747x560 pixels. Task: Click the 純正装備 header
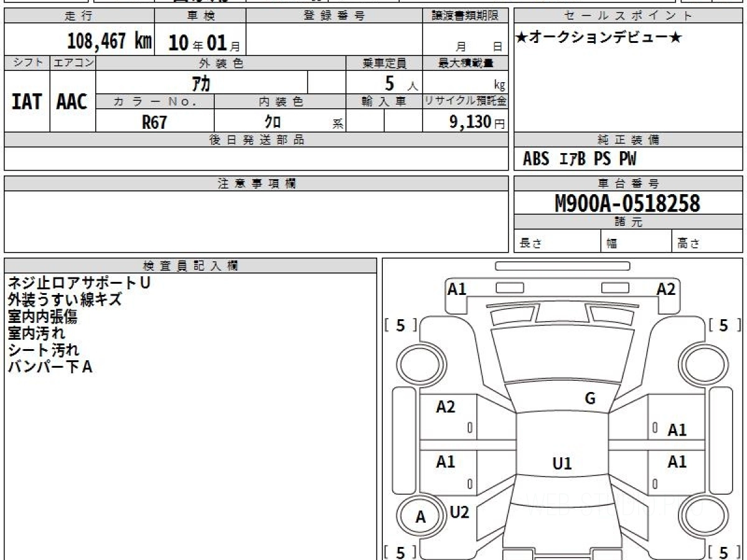click(629, 140)
